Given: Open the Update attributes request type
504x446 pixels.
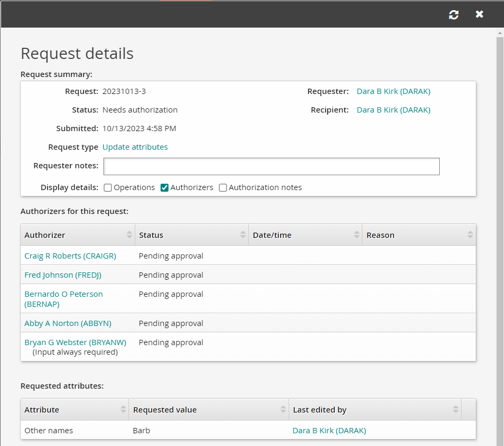Looking at the screenshot, I should click(x=135, y=147).
